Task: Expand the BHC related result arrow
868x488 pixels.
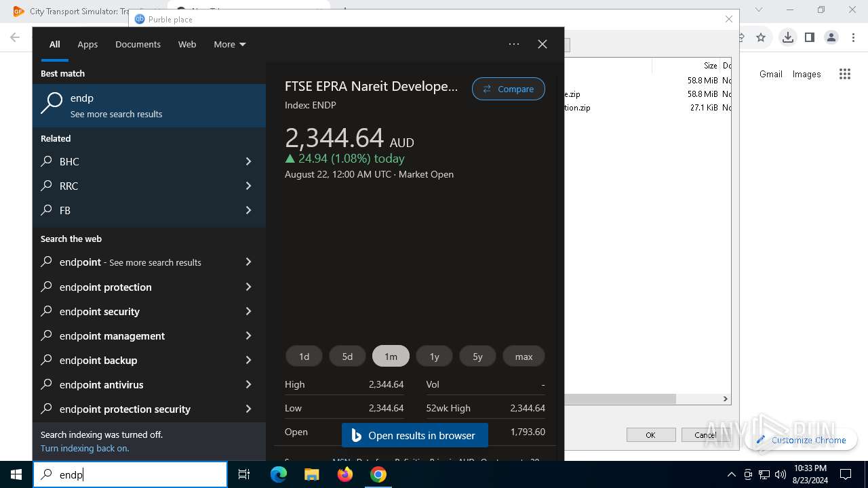Action: click(x=248, y=161)
